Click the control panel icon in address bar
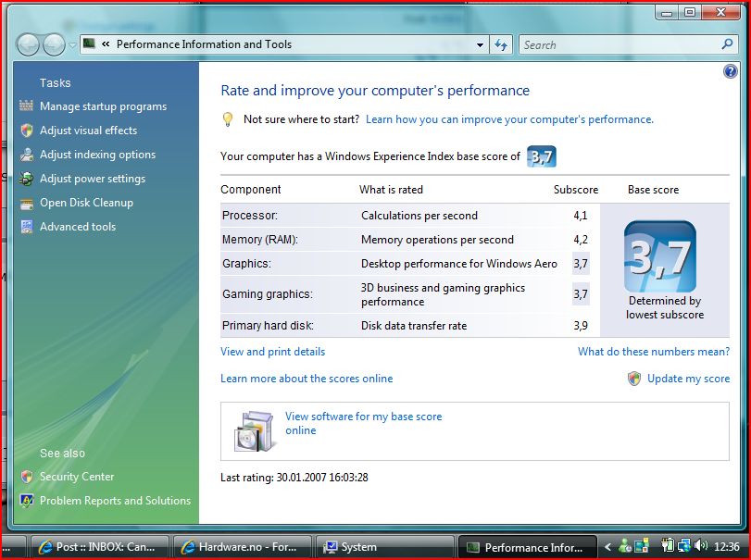The height and width of the screenshot is (560, 751). tap(89, 44)
